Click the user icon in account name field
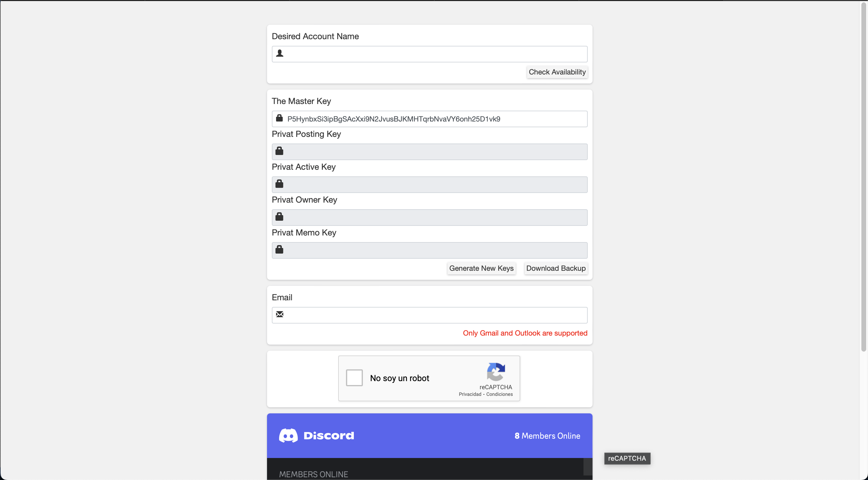868x480 pixels. [280, 53]
